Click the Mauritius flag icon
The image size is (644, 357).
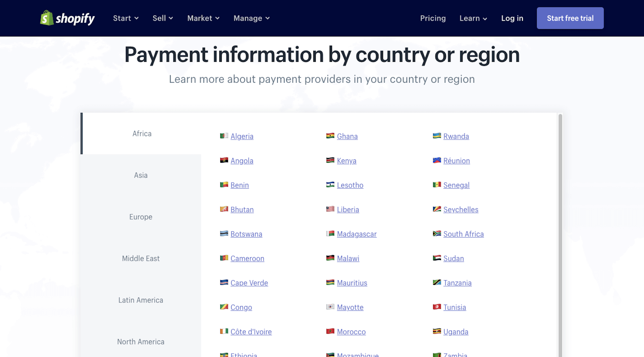click(330, 282)
